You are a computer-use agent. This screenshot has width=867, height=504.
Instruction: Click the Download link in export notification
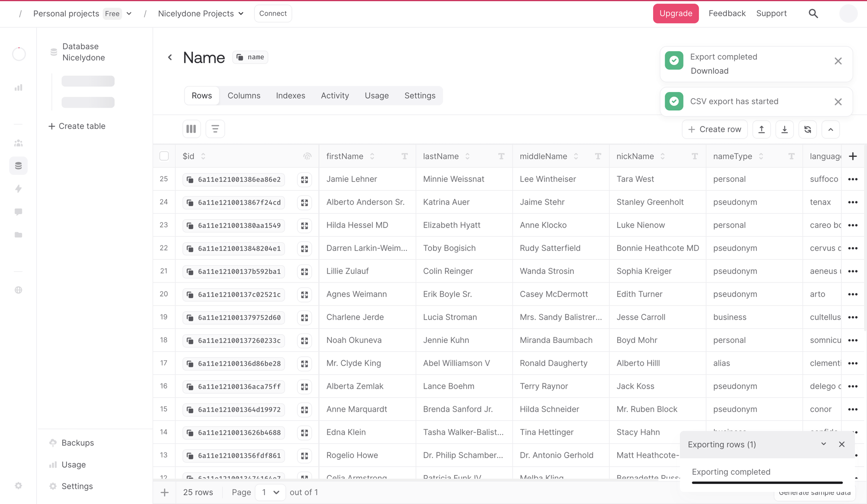click(709, 71)
